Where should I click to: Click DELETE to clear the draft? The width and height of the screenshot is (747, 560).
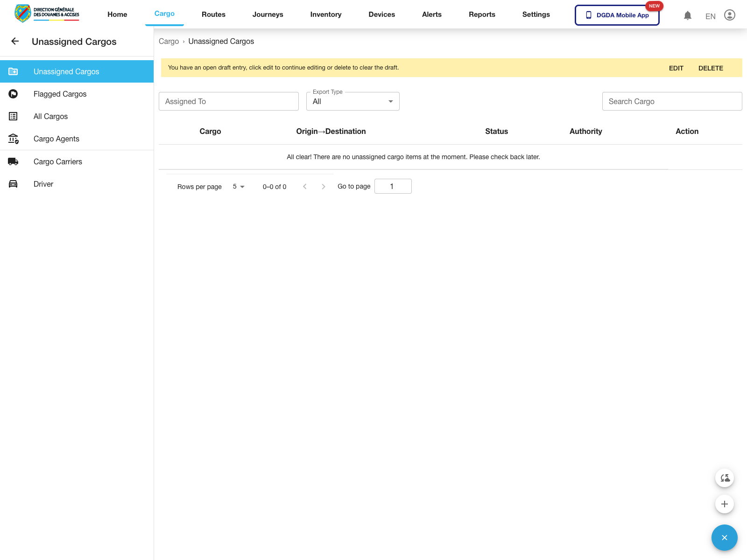pyautogui.click(x=710, y=68)
